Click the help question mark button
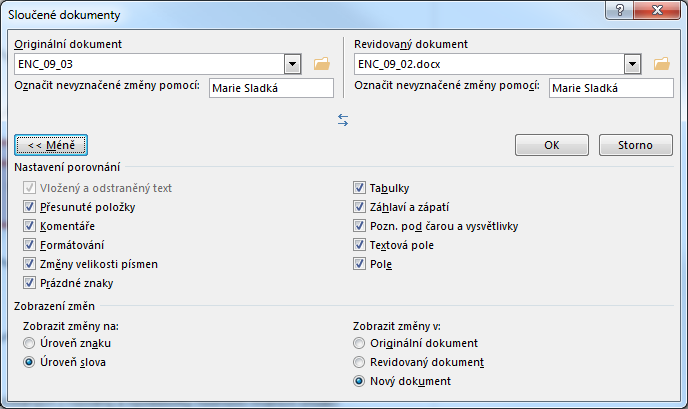Image resolution: width=688 pixels, height=409 pixels. 620,10
